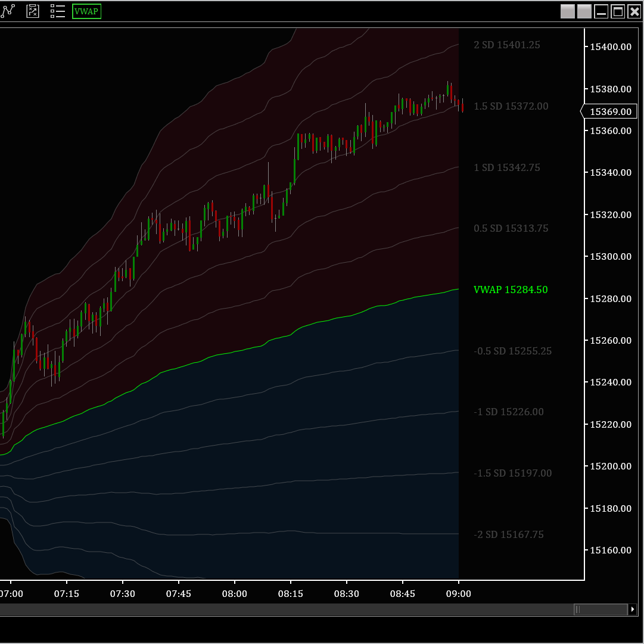Screen dimensions: 644x644
Task: Click the current price marker 15369.00
Action: click(609, 111)
